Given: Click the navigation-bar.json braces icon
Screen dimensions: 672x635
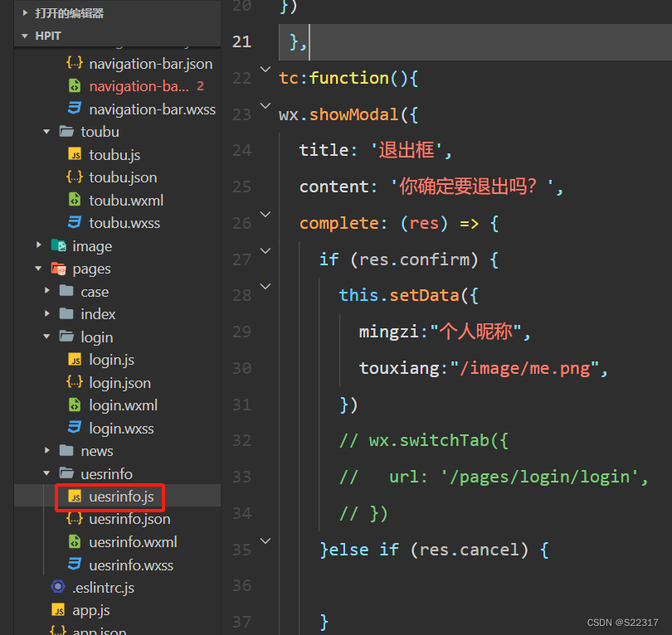Looking at the screenshot, I should tap(75, 63).
